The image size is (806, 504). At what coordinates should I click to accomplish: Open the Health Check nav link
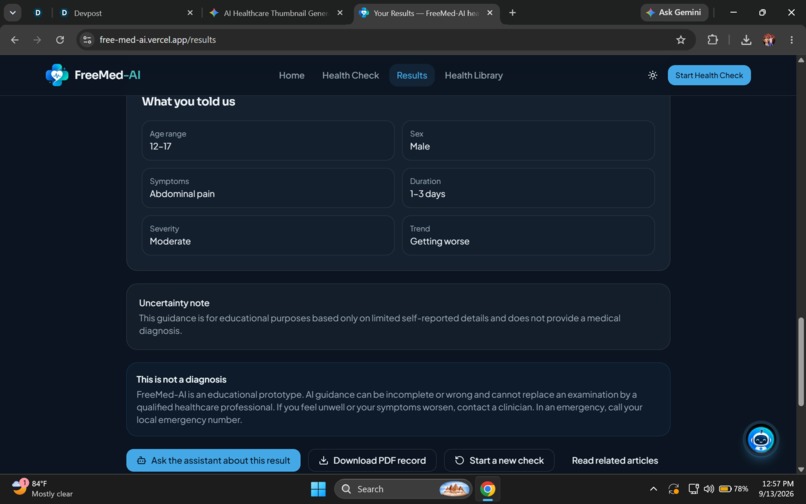click(351, 75)
